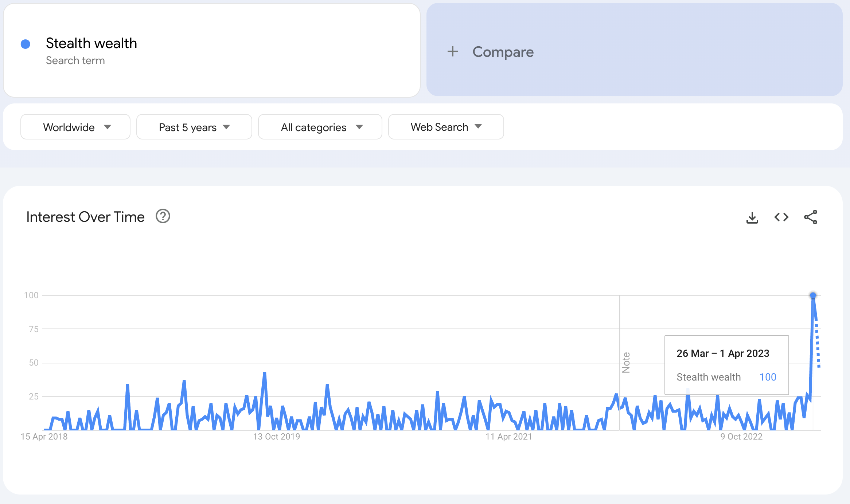Click the Interest Over Time heading
The width and height of the screenshot is (850, 504).
[85, 217]
